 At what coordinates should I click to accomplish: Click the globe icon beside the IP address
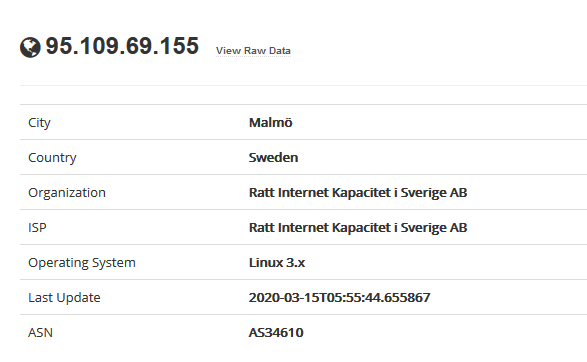(x=30, y=48)
